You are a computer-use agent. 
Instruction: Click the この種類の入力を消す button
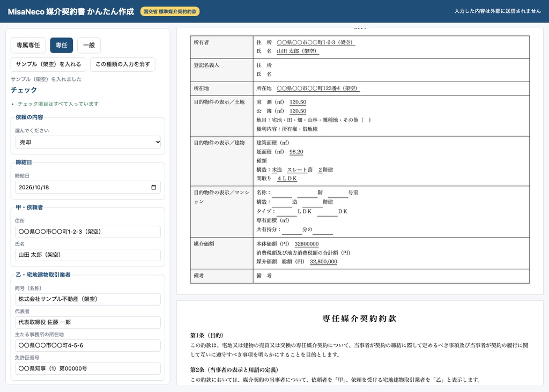(x=123, y=64)
